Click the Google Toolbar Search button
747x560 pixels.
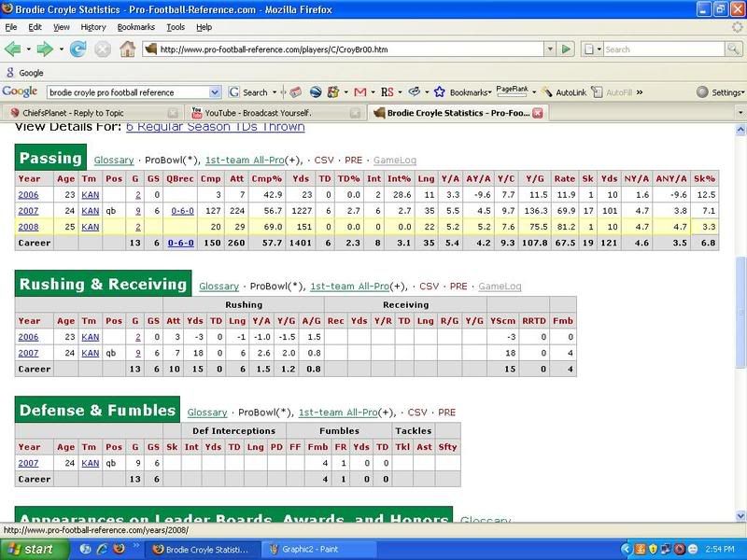click(x=247, y=92)
